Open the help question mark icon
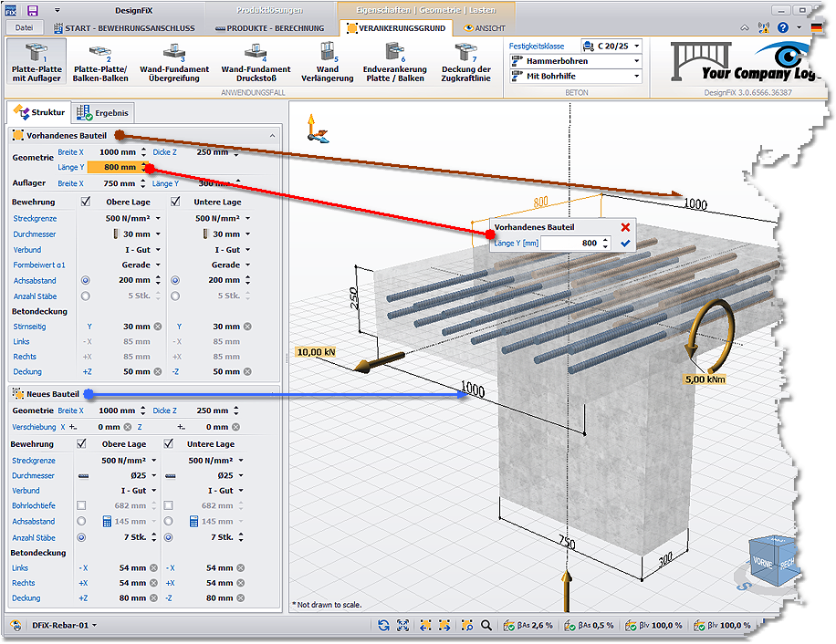Viewport: 836px width, 644px height. point(783,27)
